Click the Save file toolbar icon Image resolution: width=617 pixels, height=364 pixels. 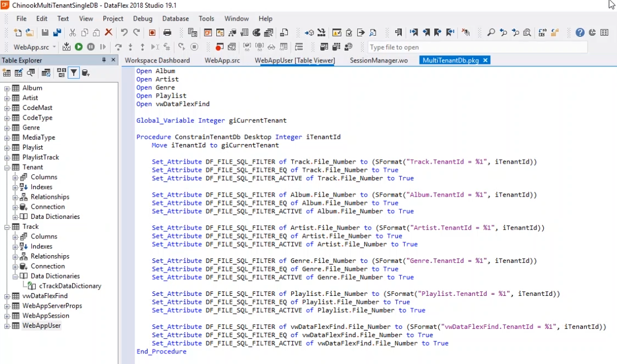[x=45, y=33]
